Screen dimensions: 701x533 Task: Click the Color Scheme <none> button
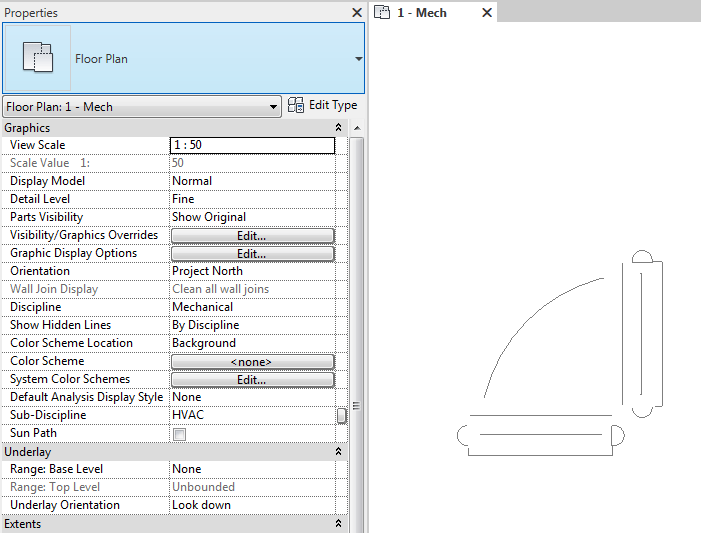pos(252,362)
